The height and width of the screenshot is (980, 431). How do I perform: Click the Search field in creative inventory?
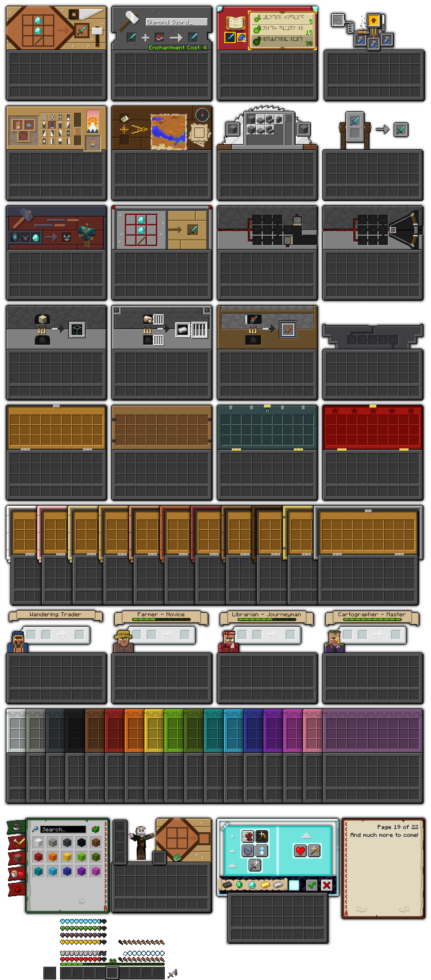(x=63, y=829)
